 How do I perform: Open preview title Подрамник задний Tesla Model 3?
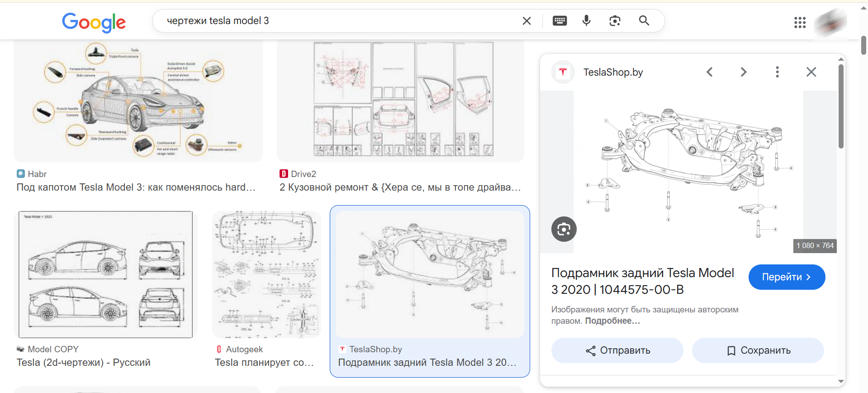point(642,281)
